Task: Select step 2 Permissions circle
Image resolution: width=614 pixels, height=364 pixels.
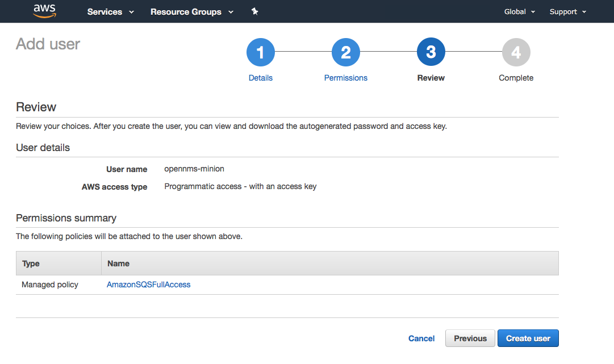Action: pos(345,52)
